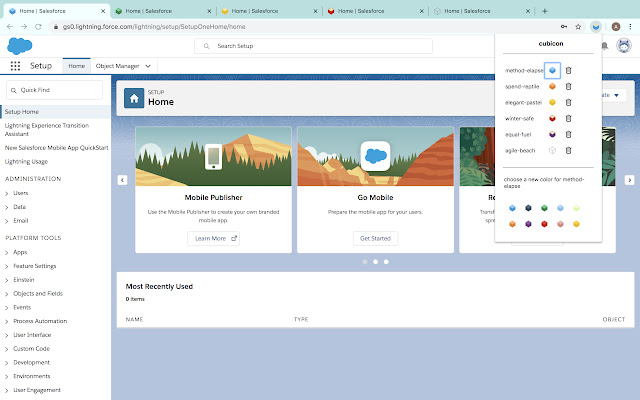Delete the method-elapse entry with trash icon

[x=568, y=70]
